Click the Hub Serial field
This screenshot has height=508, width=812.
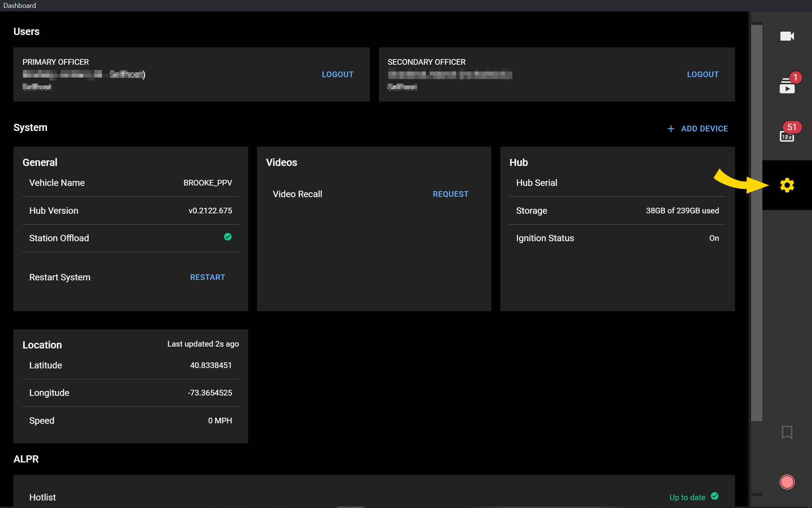[x=536, y=183]
